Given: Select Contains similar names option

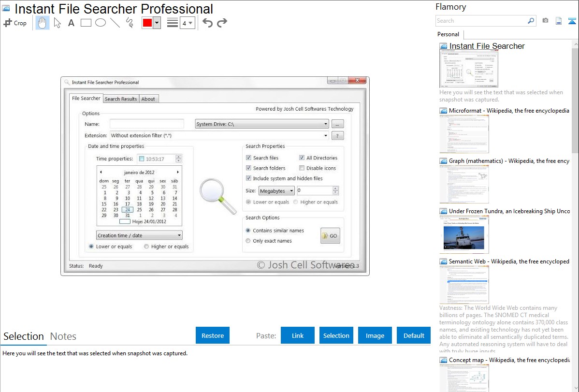Looking at the screenshot, I should [248, 231].
